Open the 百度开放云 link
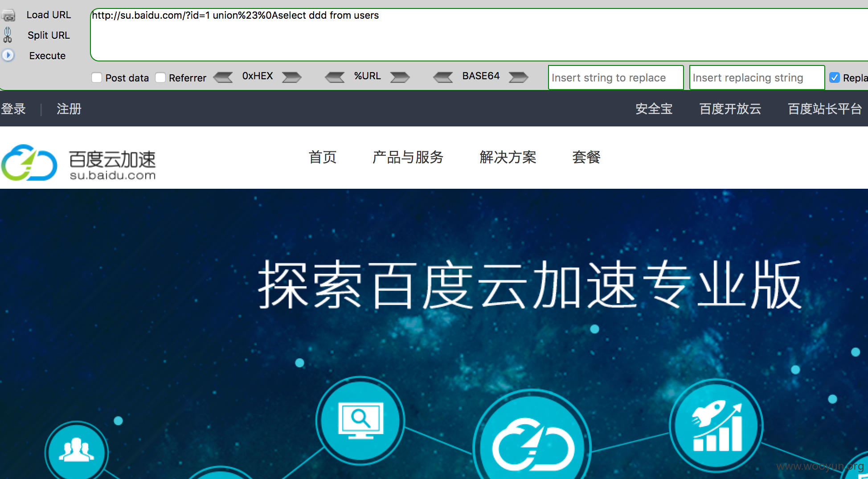 730,109
